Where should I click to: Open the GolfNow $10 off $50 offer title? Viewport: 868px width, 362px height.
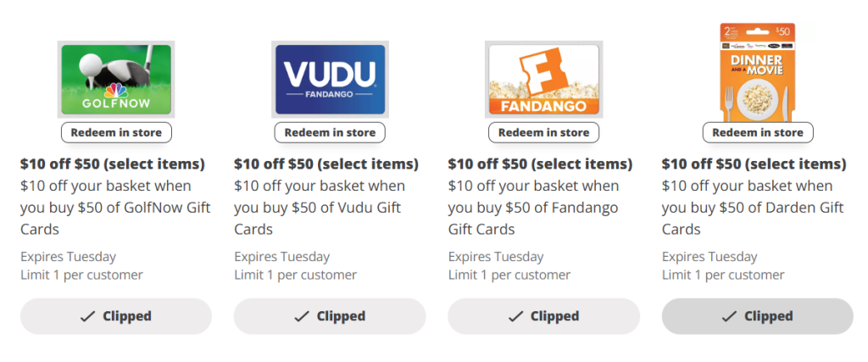[x=113, y=164]
